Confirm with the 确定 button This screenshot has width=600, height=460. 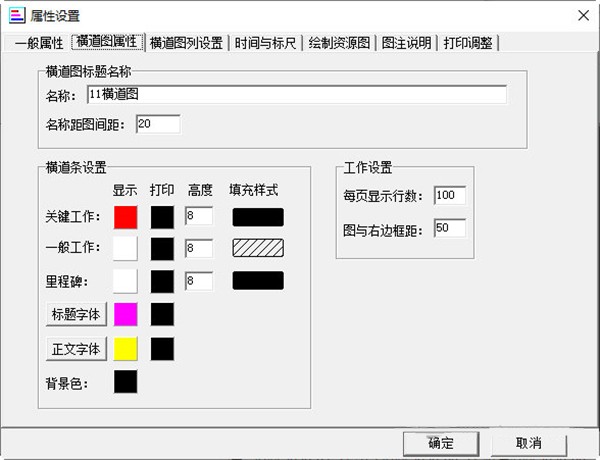tap(441, 444)
